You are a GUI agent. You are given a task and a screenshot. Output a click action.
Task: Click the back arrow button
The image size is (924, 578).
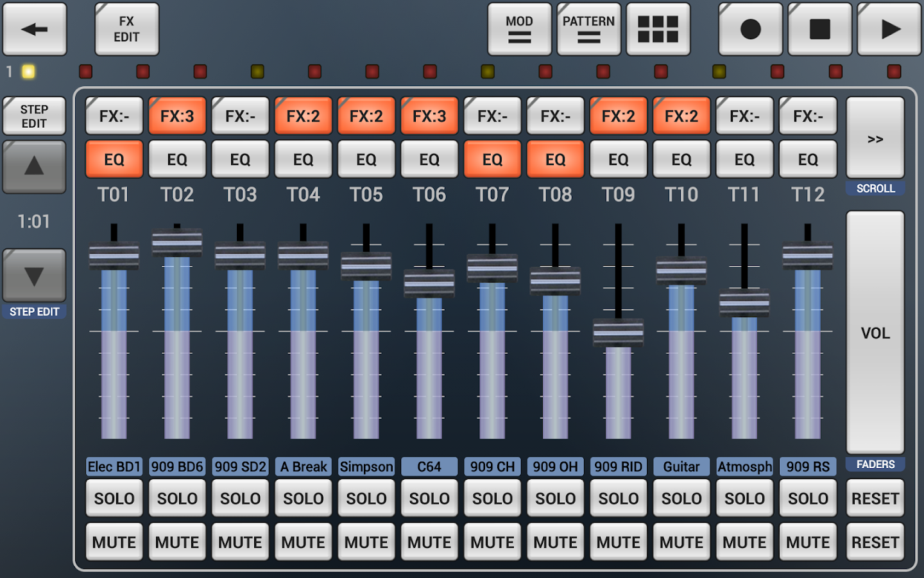point(35,29)
